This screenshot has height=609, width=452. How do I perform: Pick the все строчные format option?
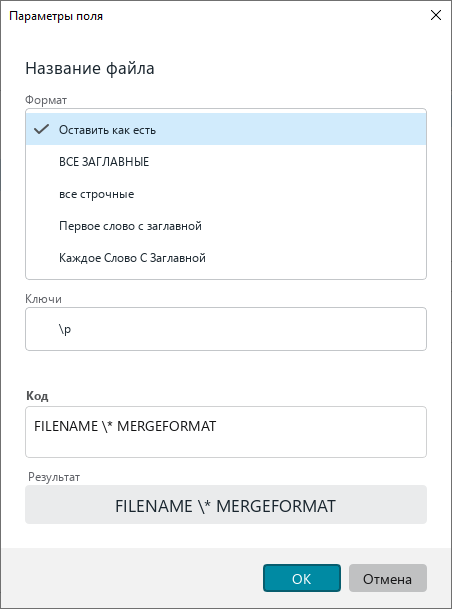226,194
